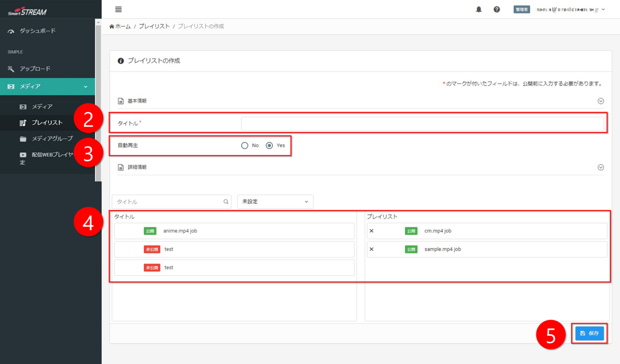Screen dimensions: 620x364
Task: Click home icon in breadcrumb
Action: (112, 27)
